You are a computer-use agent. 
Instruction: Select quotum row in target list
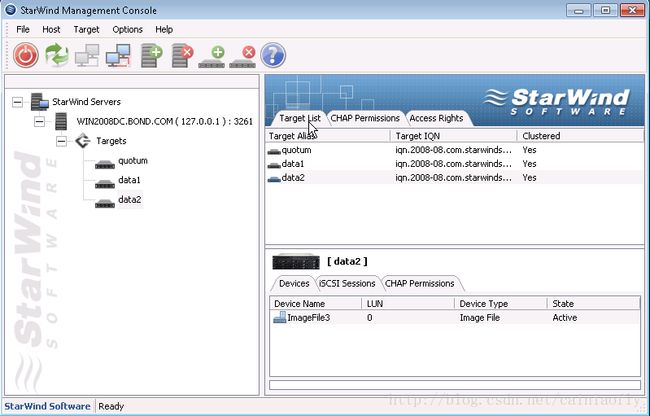click(454, 150)
